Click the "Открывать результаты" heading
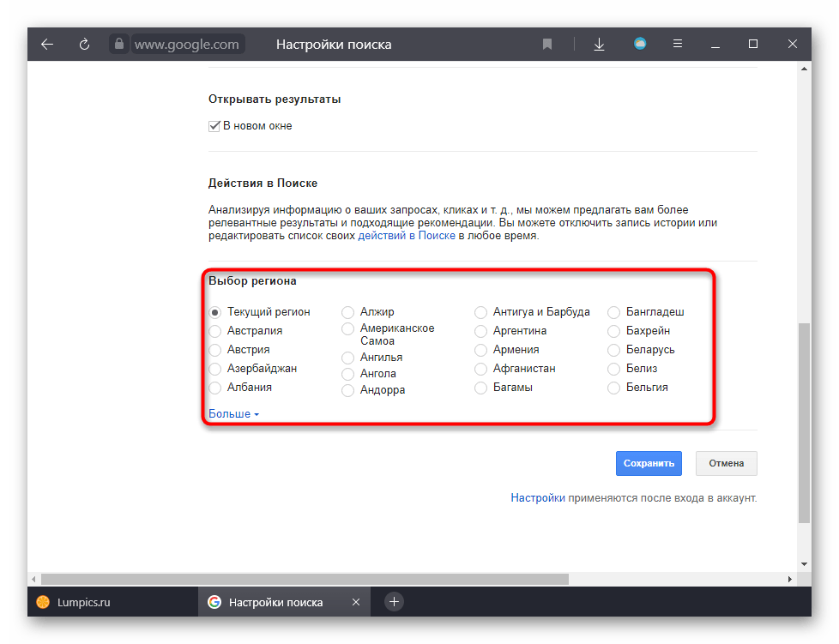The width and height of the screenshot is (839, 644). pyautogui.click(x=275, y=99)
